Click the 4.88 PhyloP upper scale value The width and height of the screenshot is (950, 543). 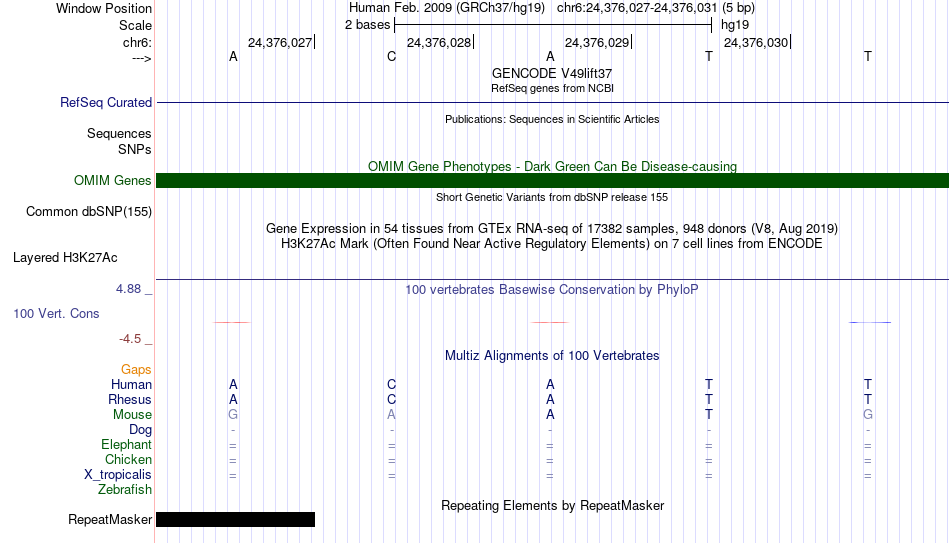click(x=128, y=289)
